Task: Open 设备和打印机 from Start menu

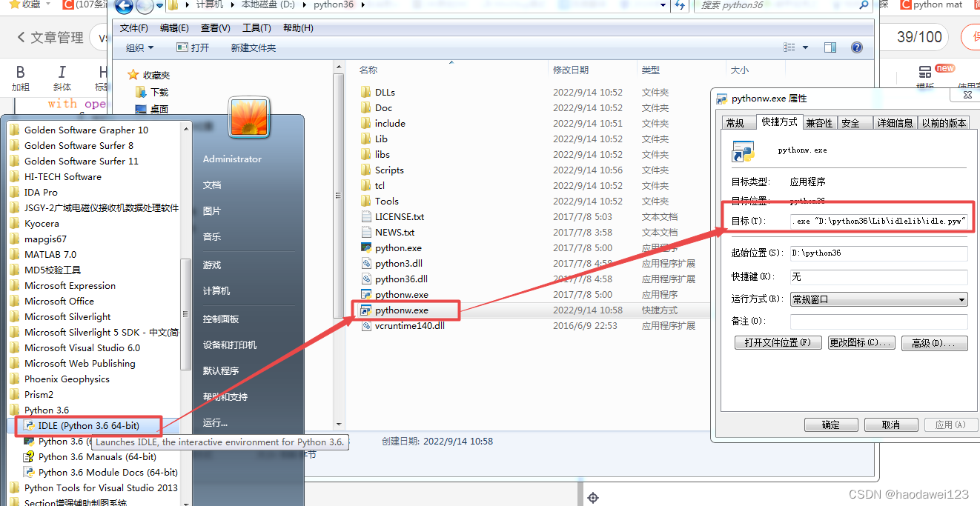Action: click(x=230, y=344)
